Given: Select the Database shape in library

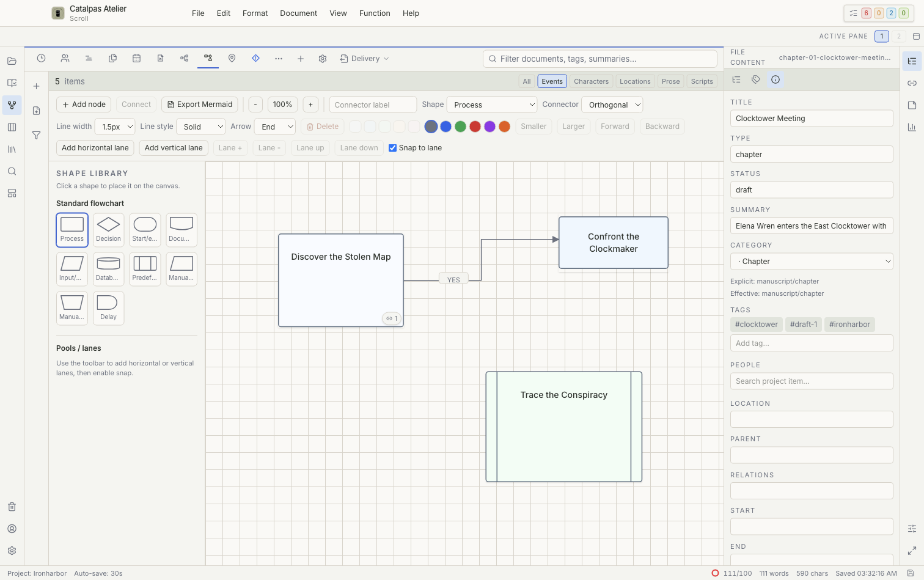Looking at the screenshot, I should click(x=109, y=269).
